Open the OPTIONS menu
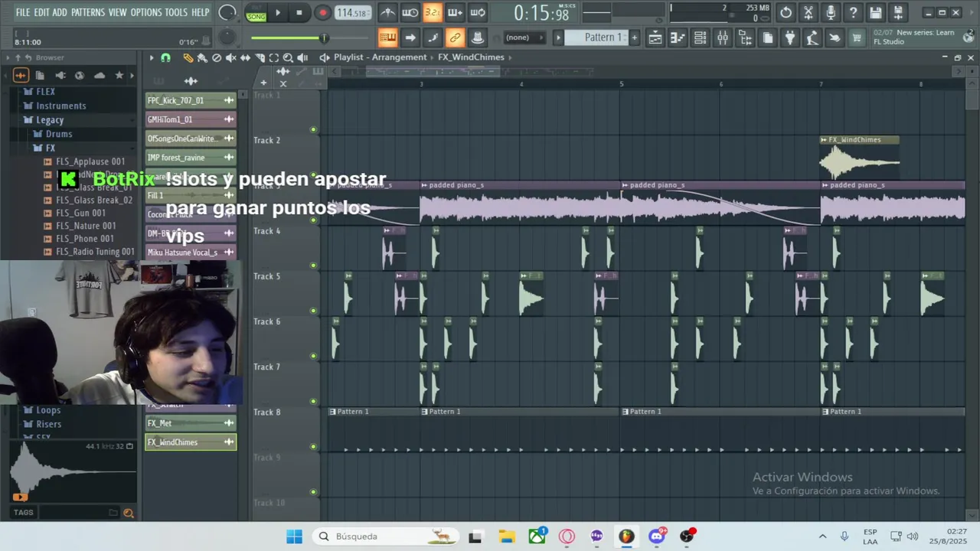980x551 pixels. click(146, 12)
